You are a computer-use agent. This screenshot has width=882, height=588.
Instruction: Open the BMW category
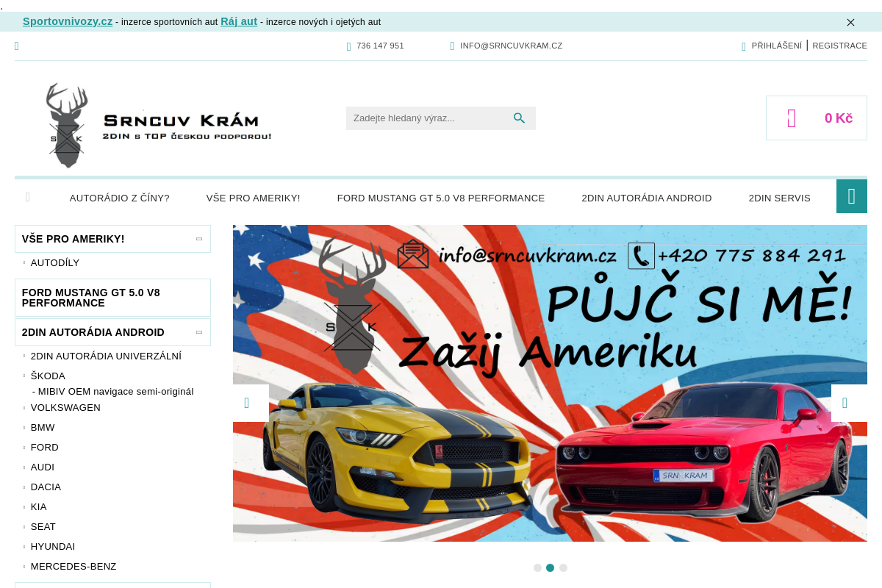coord(43,428)
